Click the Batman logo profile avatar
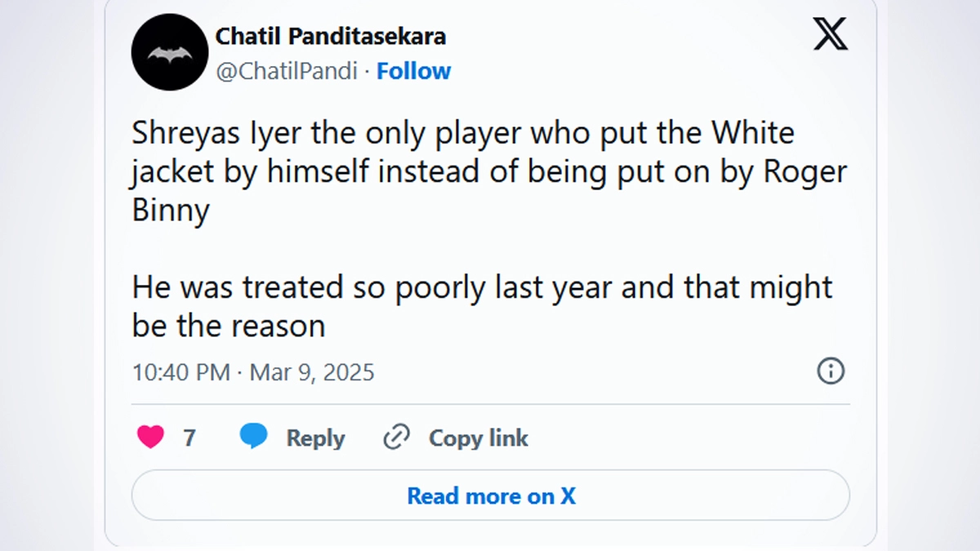The height and width of the screenshot is (551, 980). [x=170, y=52]
